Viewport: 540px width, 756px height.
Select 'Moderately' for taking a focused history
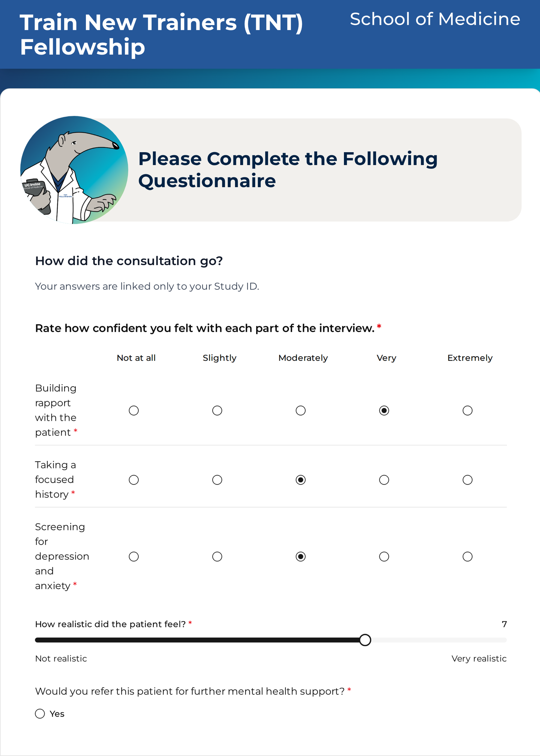pyautogui.click(x=301, y=480)
